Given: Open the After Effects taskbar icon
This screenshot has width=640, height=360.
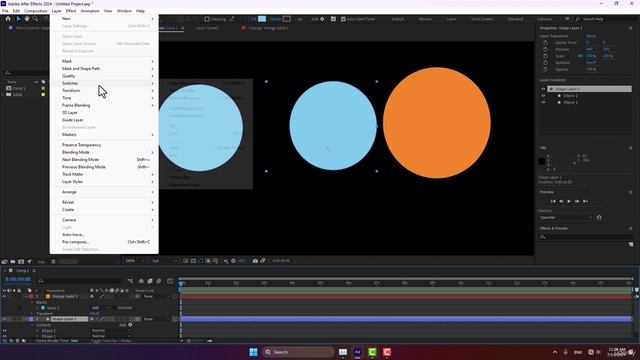Looking at the screenshot, I should [x=358, y=352].
